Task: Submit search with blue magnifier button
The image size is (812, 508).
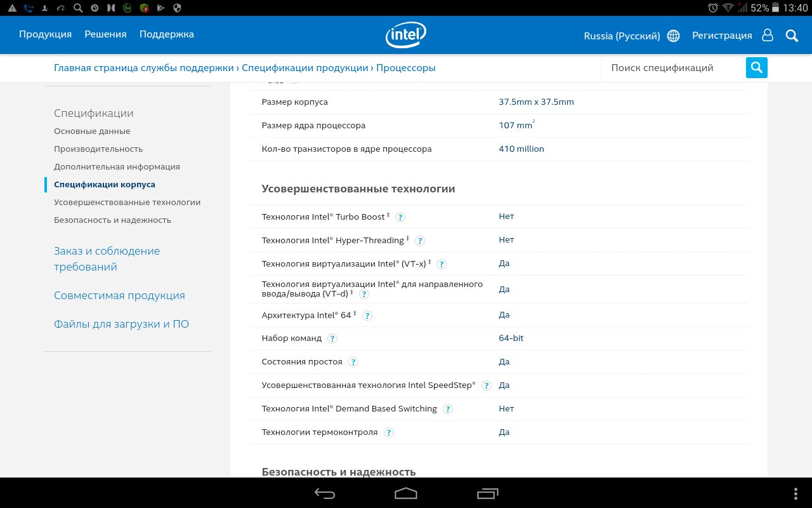Action: point(757,67)
